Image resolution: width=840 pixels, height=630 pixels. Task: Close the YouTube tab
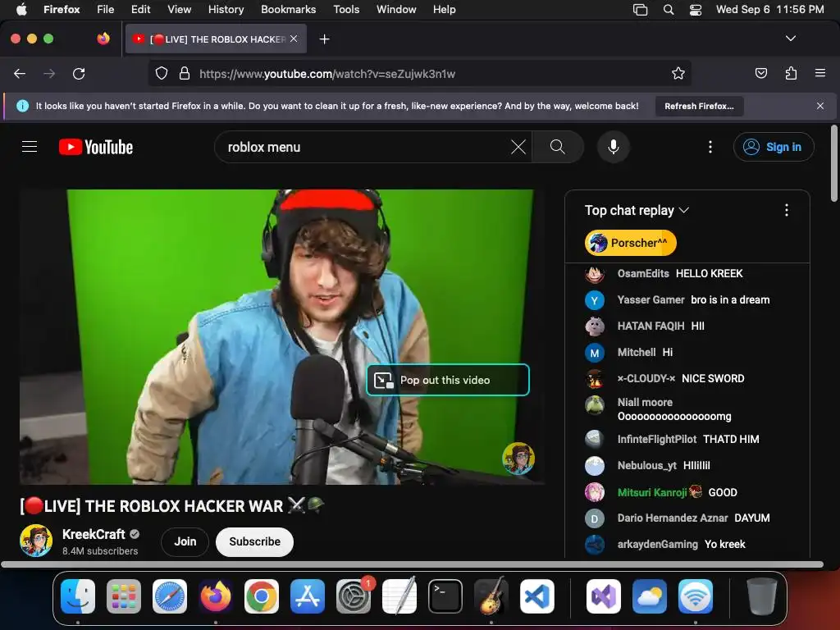click(294, 39)
